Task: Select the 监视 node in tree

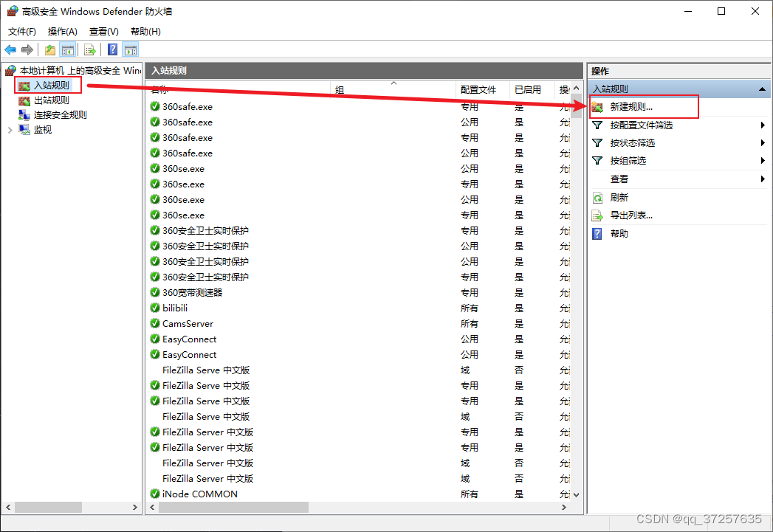Action: (x=42, y=130)
